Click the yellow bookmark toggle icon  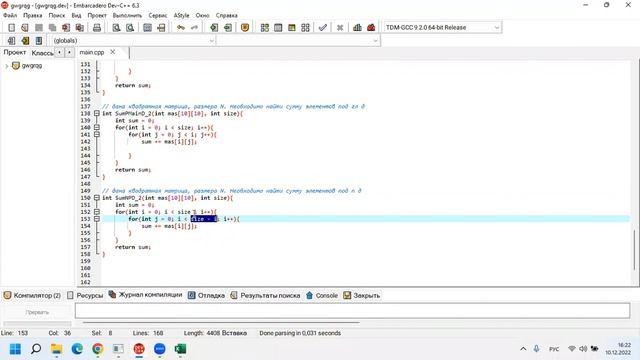(25, 41)
